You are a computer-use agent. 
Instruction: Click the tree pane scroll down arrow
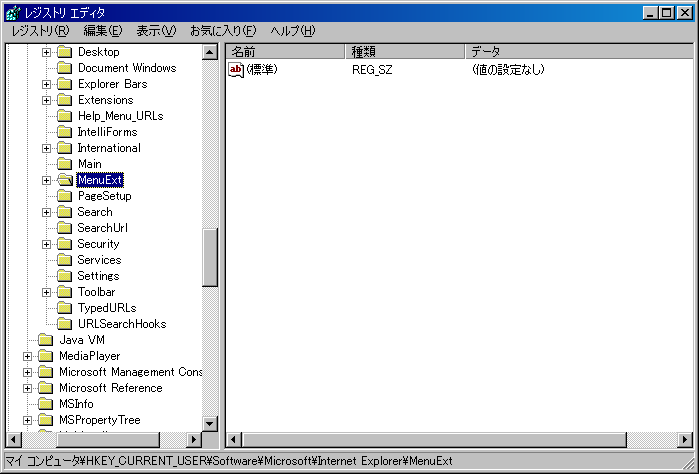(210, 423)
